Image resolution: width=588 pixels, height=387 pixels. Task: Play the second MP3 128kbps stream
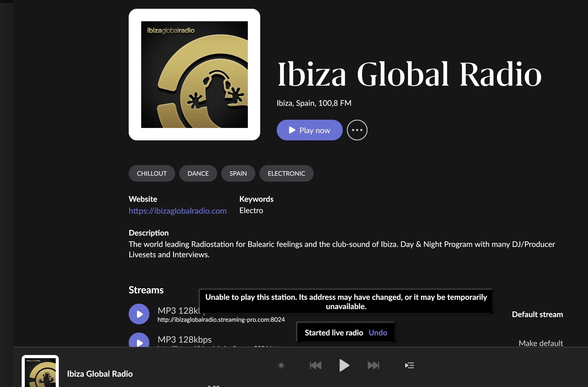(x=139, y=341)
